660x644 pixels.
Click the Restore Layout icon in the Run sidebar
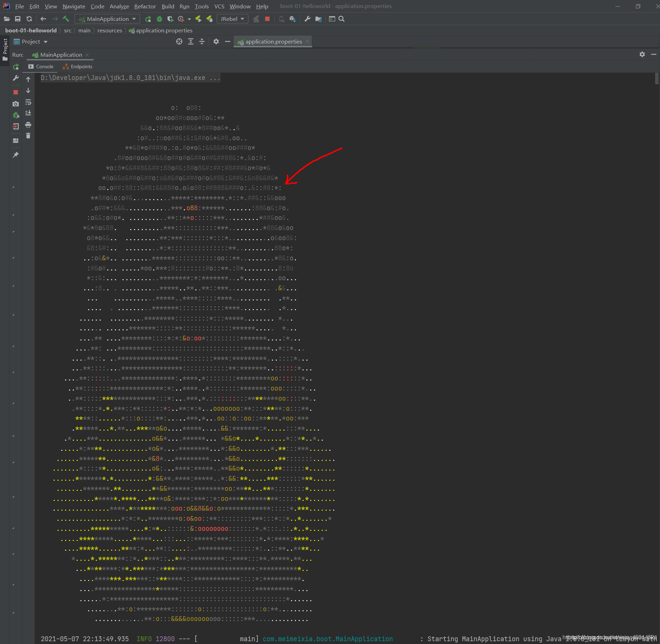pos(16,141)
